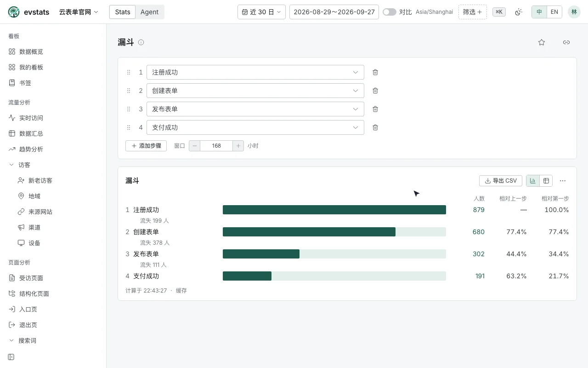Switch language to EN
Image resolution: width=588 pixels, height=368 pixels.
(x=554, y=12)
